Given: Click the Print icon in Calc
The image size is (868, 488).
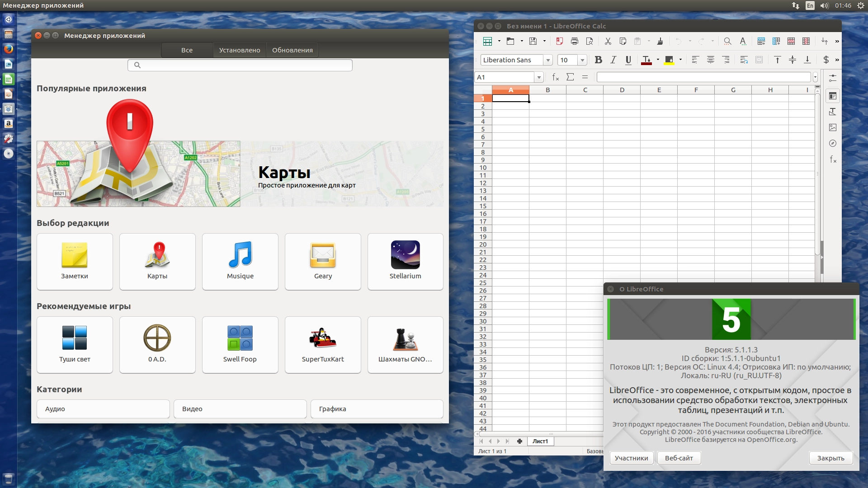Looking at the screenshot, I should (x=575, y=41).
